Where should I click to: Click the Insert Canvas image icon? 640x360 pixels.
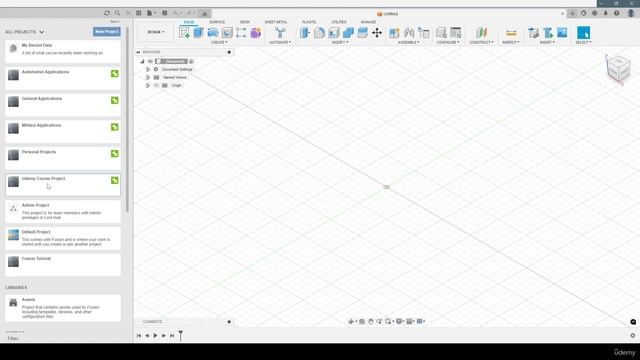coord(562,33)
